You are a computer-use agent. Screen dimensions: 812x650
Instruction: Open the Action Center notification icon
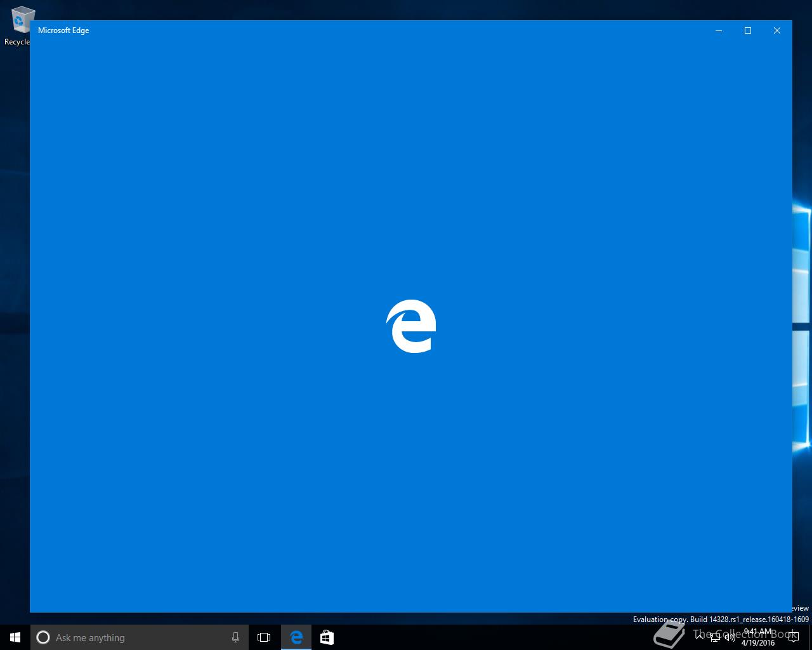(793, 637)
